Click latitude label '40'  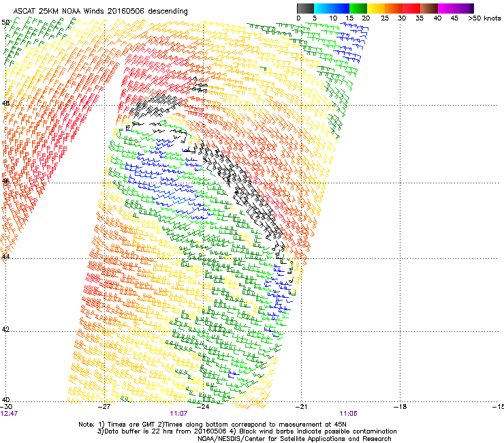click(x=5, y=400)
